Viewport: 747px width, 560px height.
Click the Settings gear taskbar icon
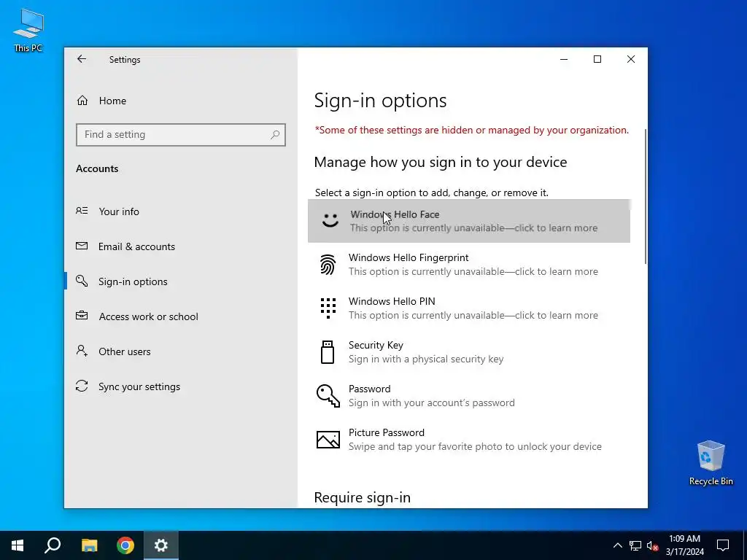tap(161, 545)
